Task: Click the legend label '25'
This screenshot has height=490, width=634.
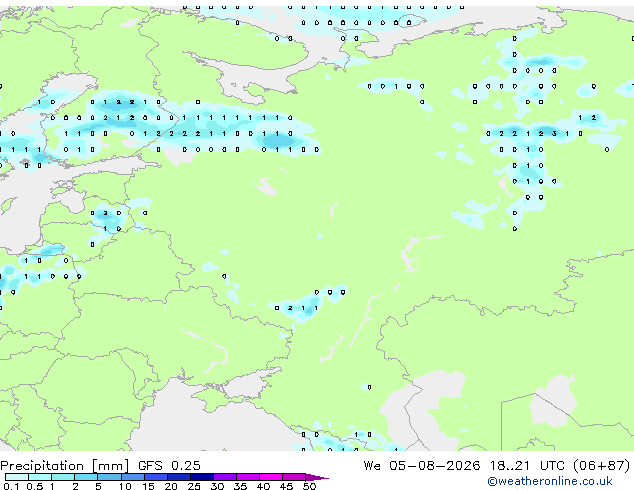Action: point(194,486)
